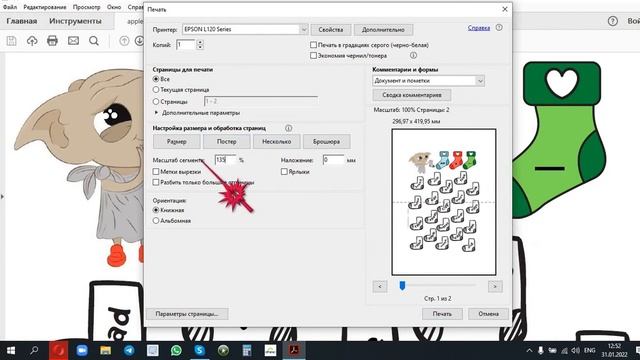Click the Adobe Acrobat taskbar icon
640x360 pixels.
(294, 351)
